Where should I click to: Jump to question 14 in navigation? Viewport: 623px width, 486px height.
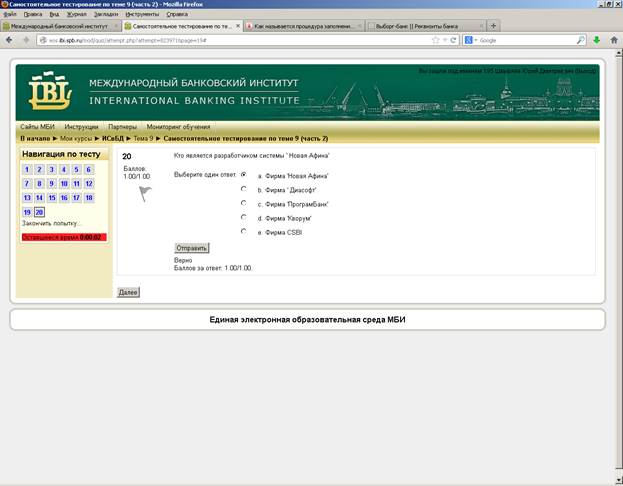click(39, 197)
